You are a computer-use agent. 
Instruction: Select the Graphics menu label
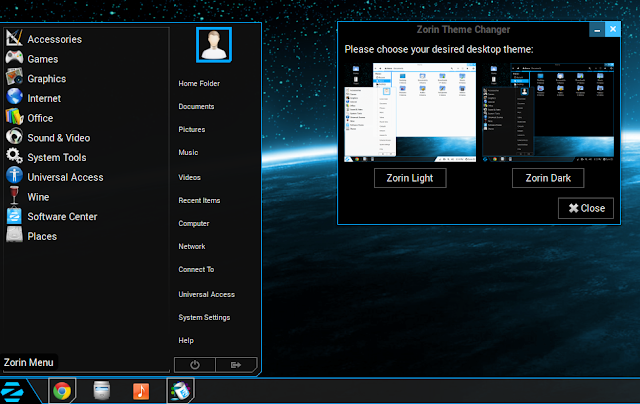(x=47, y=79)
